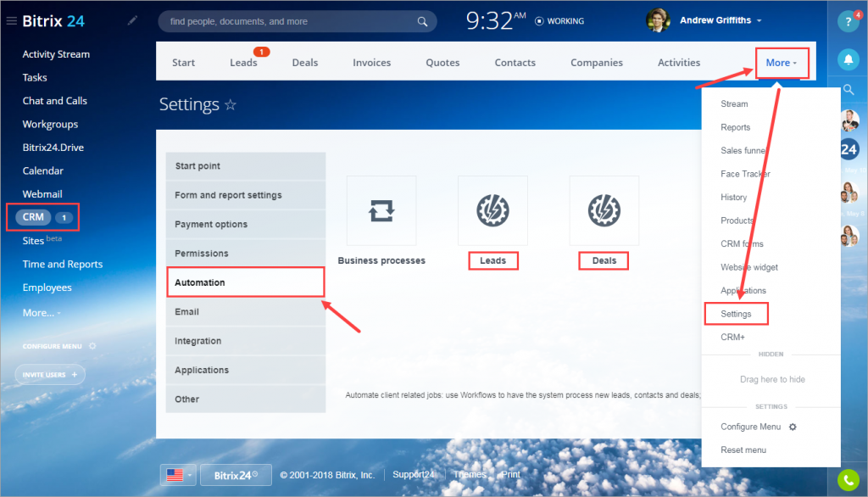
Task: Open the help question mark icon
Action: pyautogui.click(x=848, y=21)
